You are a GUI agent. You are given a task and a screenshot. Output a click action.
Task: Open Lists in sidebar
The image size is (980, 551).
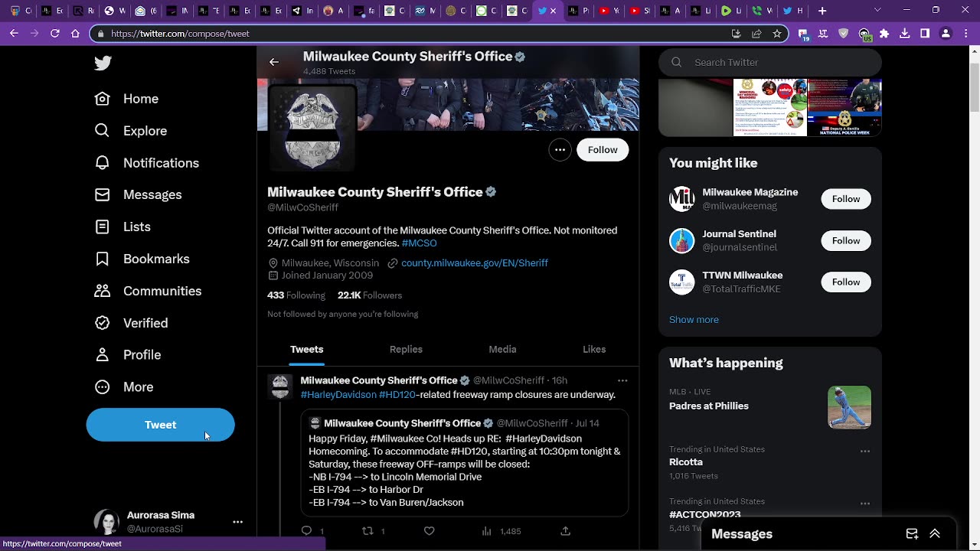tap(122, 227)
